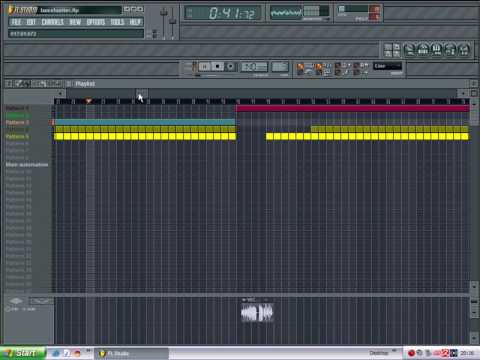Viewport: 480px width, 360px height.
Task: Open the CHANNELS menu
Action: pyautogui.click(x=52, y=22)
